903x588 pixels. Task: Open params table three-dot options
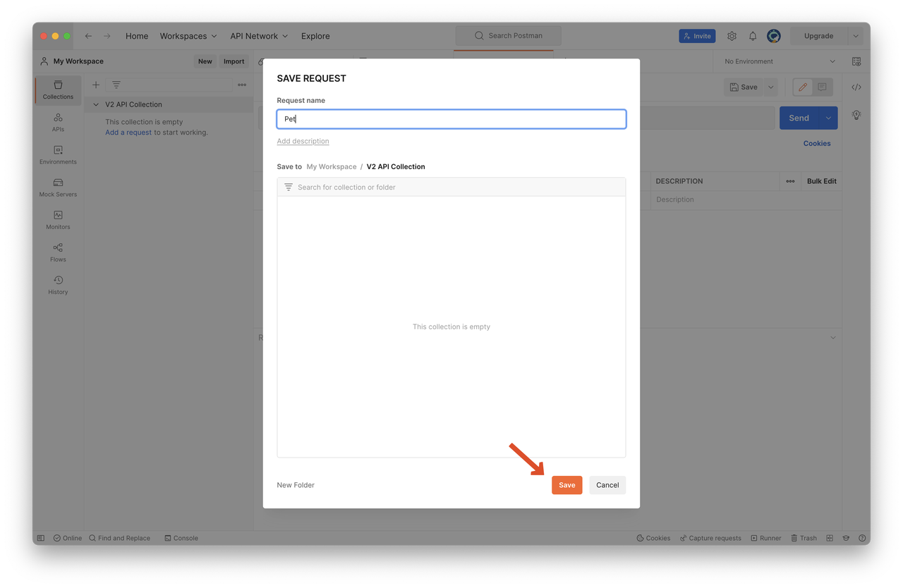click(790, 181)
